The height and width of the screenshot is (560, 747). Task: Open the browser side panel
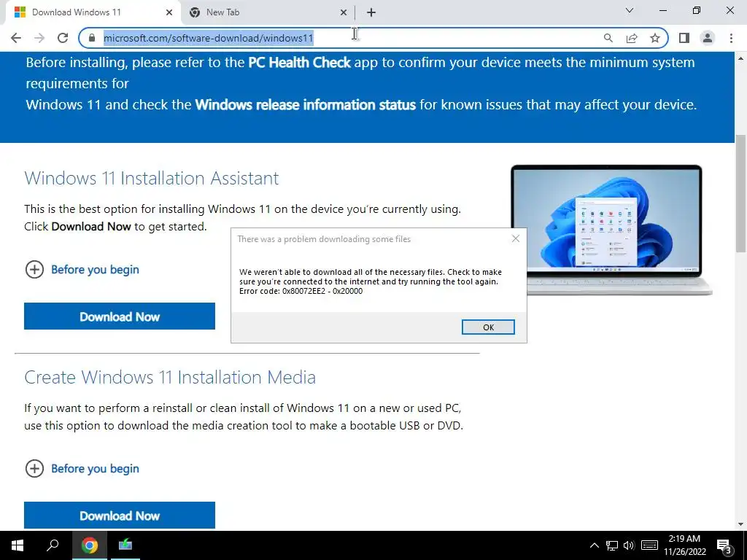click(x=684, y=38)
